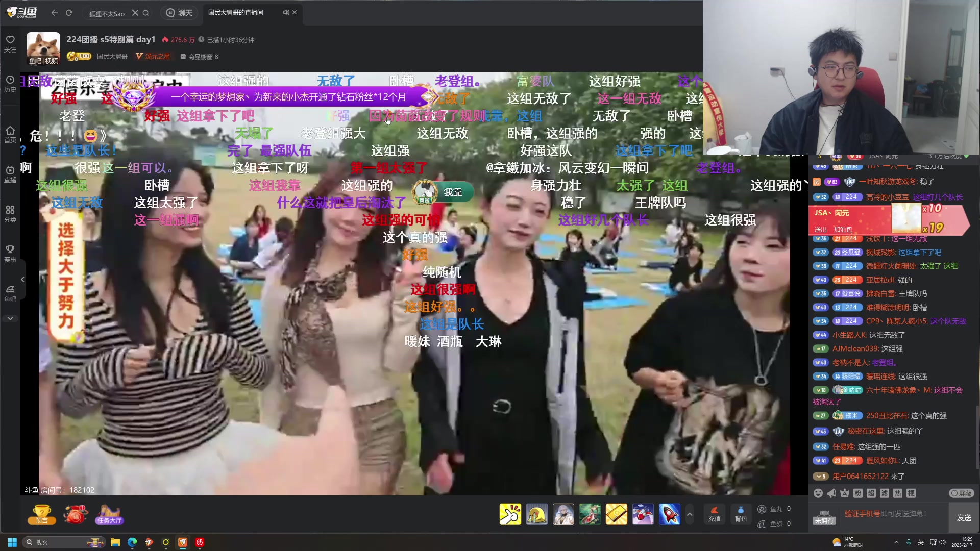The width and height of the screenshot is (980, 551).
Task: Select the rocket gift icon
Action: click(x=669, y=514)
